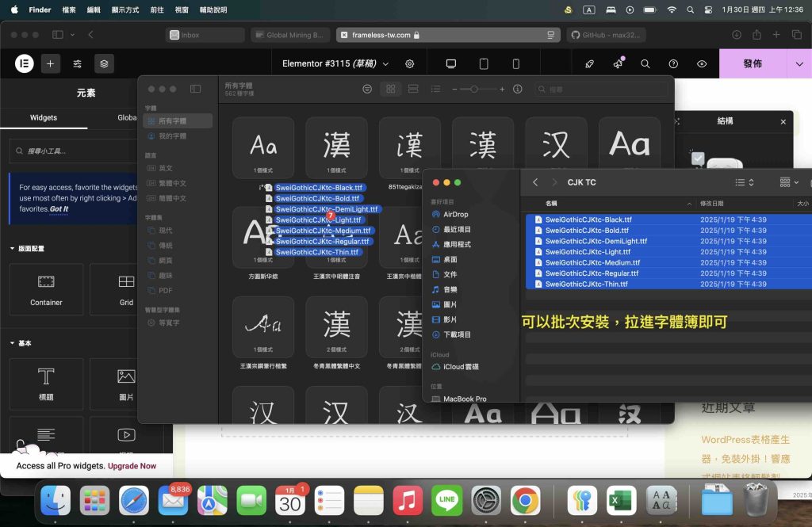Select the 圖片 image widget
The width and height of the screenshot is (812, 527).
tap(126, 384)
